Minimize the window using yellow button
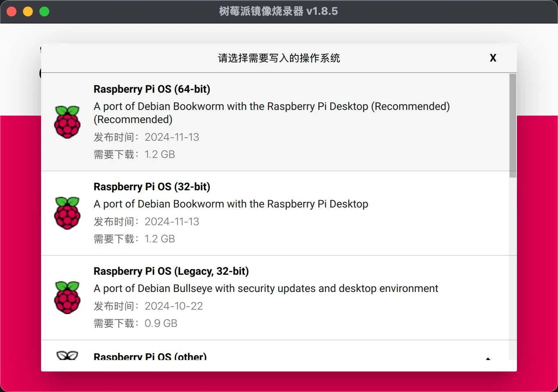The height and width of the screenshot is (392, 558). click(28, 11)
